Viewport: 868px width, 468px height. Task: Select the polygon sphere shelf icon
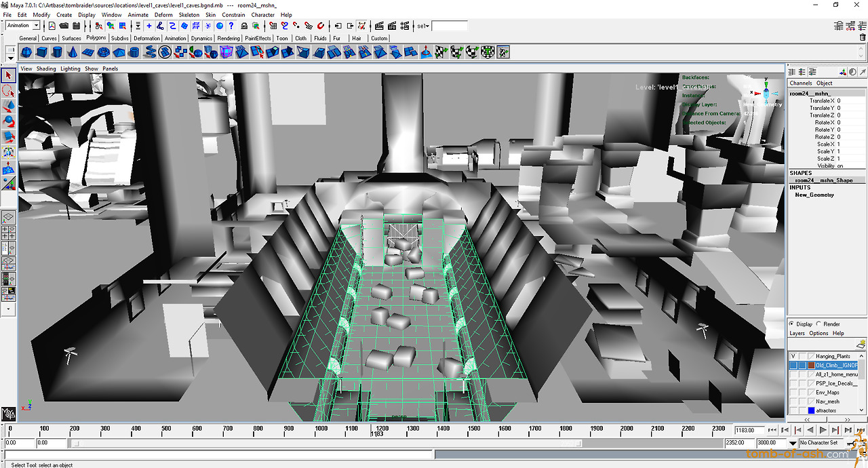[x=26, y=52]
